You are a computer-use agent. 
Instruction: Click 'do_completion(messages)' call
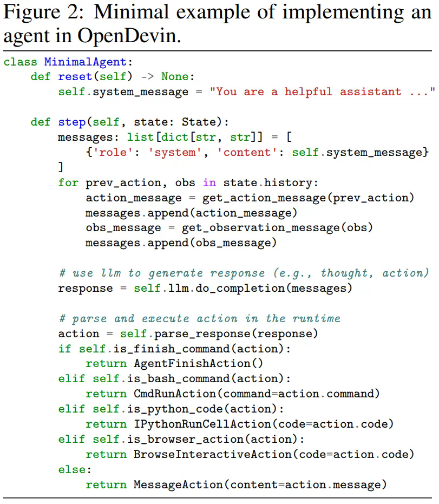(274, 289)
